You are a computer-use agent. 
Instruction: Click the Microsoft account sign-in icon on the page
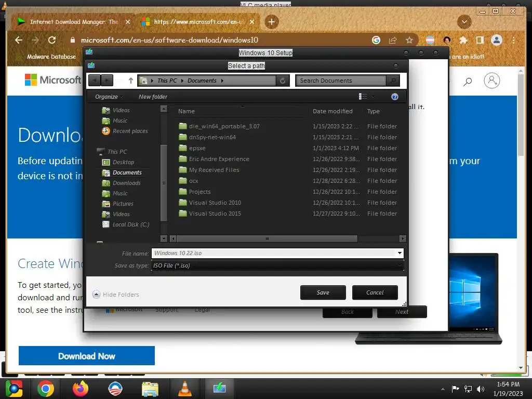click(x=491, y=81)
